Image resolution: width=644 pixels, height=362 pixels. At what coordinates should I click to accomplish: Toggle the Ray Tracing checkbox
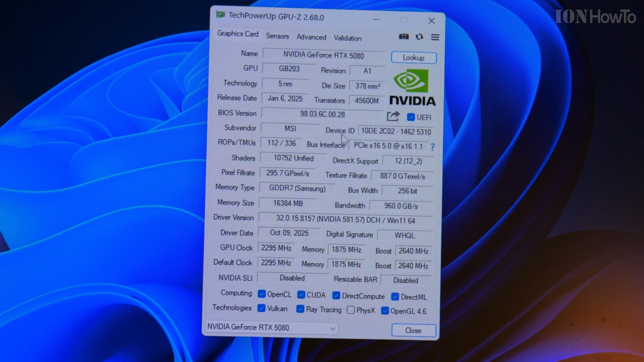pos(300,309)
